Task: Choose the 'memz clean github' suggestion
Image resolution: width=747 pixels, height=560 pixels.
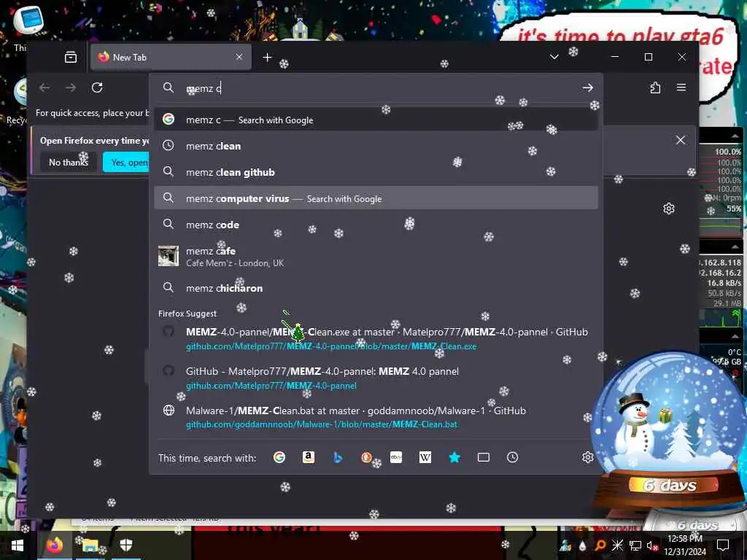Action: coord(376,172)
